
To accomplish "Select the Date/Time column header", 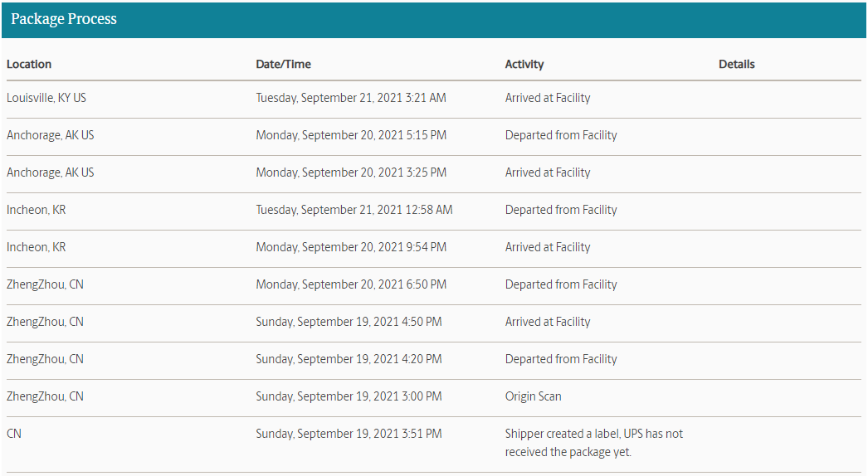I will click(x=283, y=64).
